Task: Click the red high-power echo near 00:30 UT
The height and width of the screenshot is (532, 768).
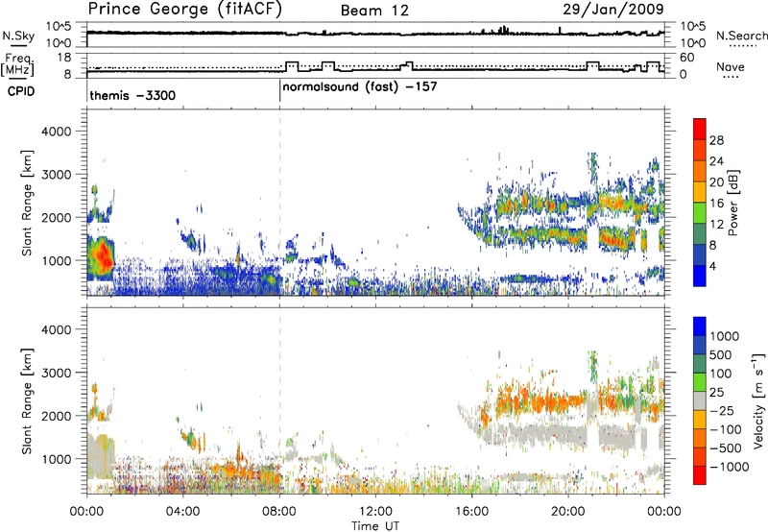Action: point(103,257)
